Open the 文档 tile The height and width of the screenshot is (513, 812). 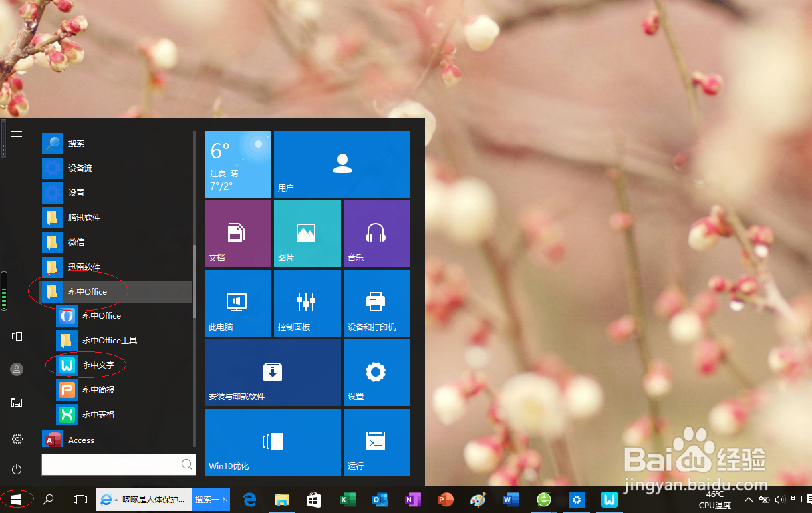(x=238, y=234)
